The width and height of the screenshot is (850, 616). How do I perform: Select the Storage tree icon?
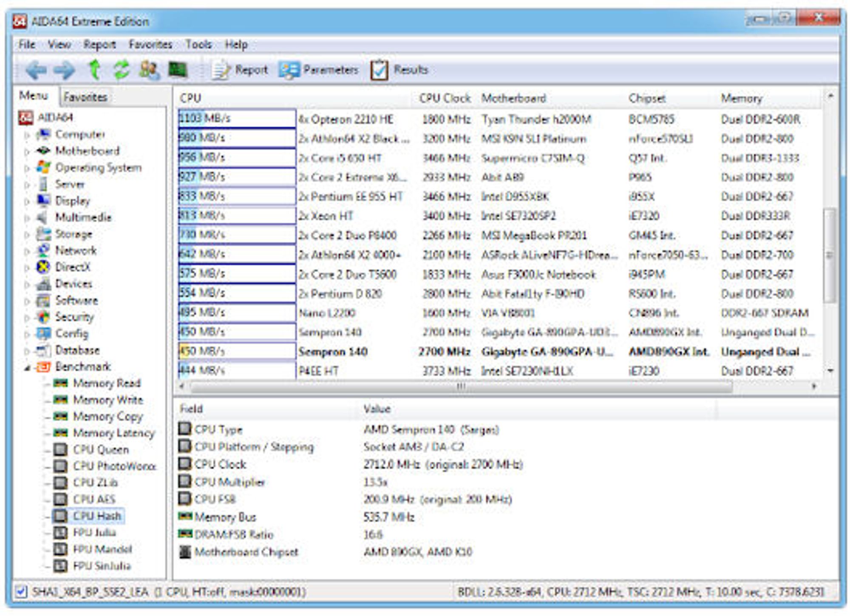coord(43,234)
